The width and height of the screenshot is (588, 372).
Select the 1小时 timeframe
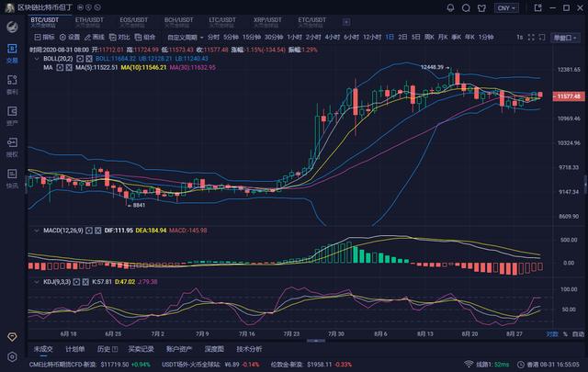294,37
